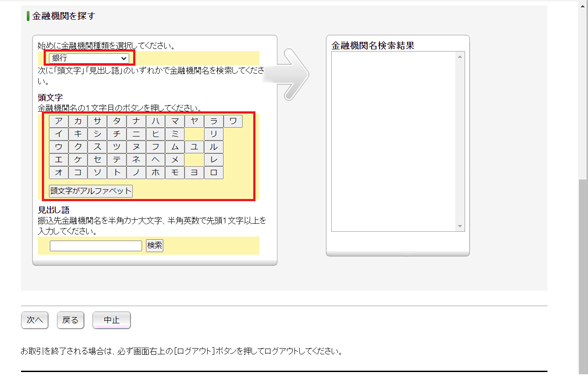The image size is (588, 382).
Task: Pick the ヒ kana key
Action: pos(156,134)
